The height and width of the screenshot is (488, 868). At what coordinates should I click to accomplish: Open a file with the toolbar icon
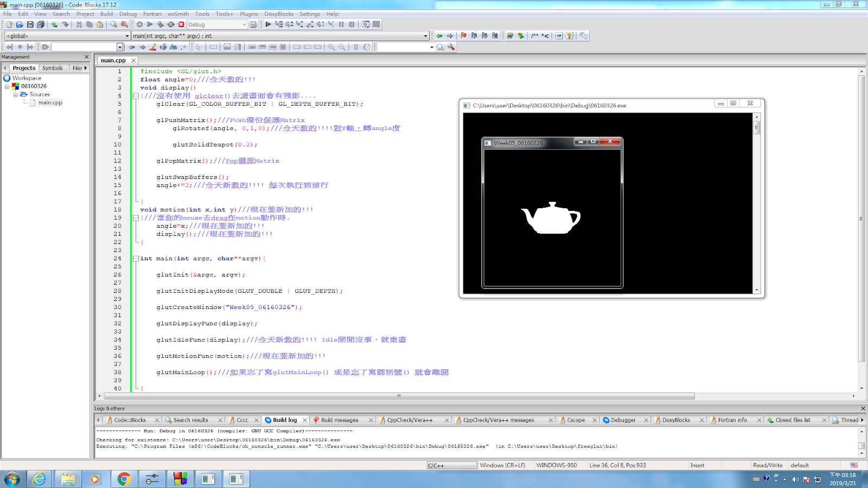coord(20,24)
